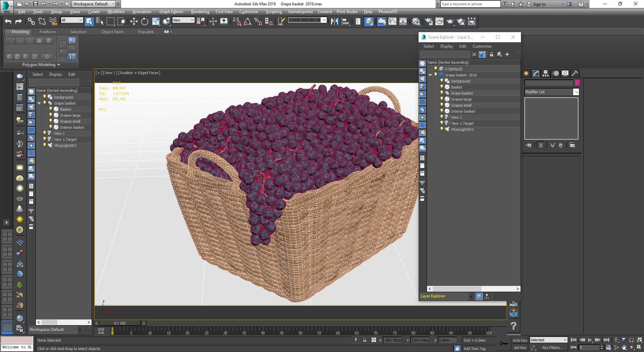Toggle Absolute/Offset transform type-in mode
The height and width of the screenshot is (352, 644).
pos(374,340)
